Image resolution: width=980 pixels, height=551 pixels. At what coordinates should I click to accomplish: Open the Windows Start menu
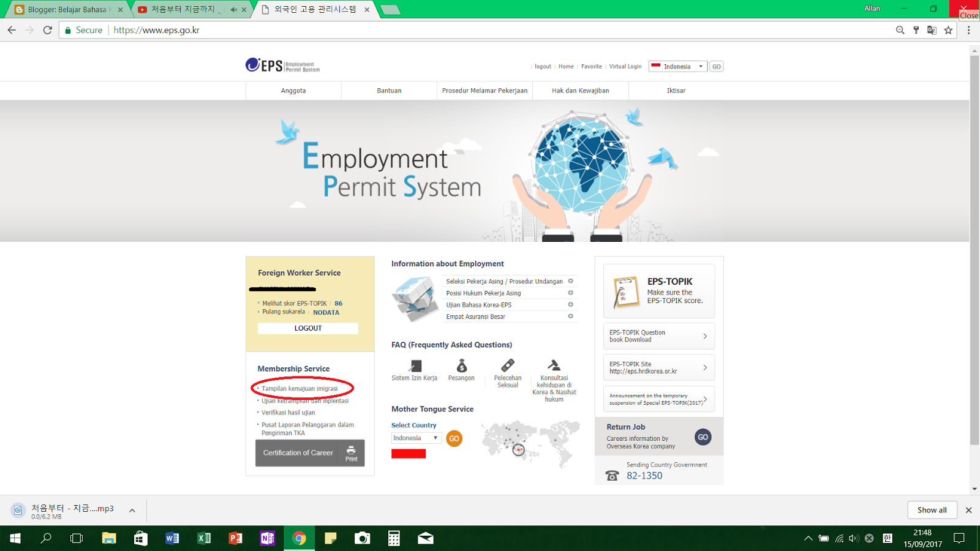pyautogui.click(x=15, y=538)
